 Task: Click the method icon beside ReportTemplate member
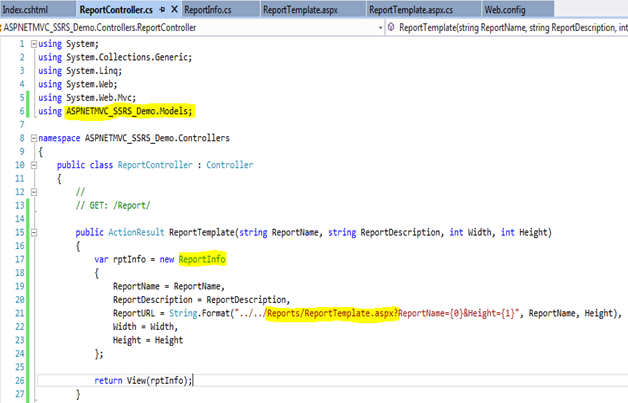(391, 27)
